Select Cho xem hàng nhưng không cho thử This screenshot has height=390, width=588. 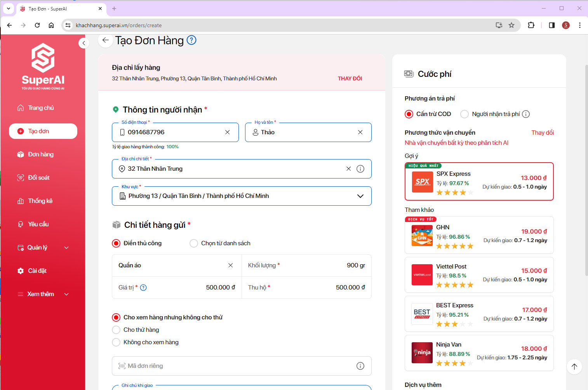(116, 317)
